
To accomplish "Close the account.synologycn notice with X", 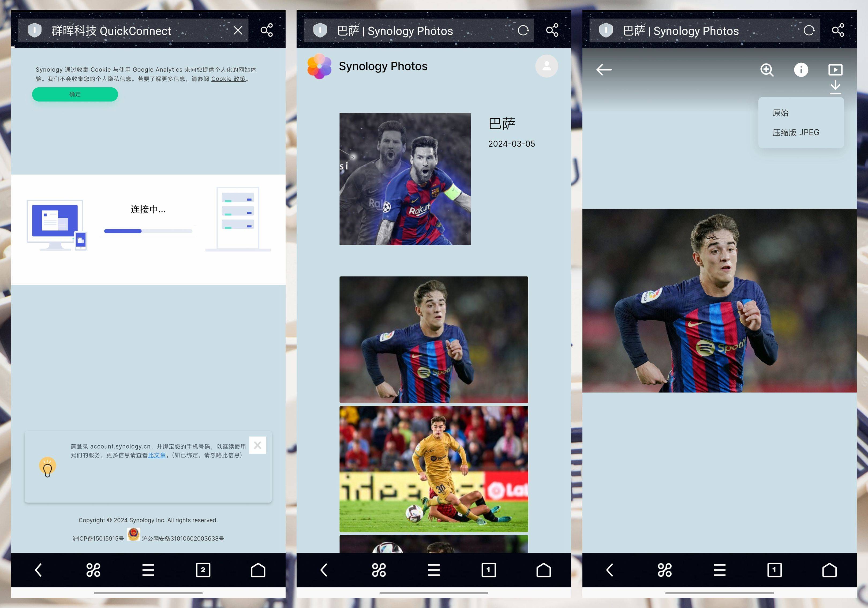I will point(257,445).
